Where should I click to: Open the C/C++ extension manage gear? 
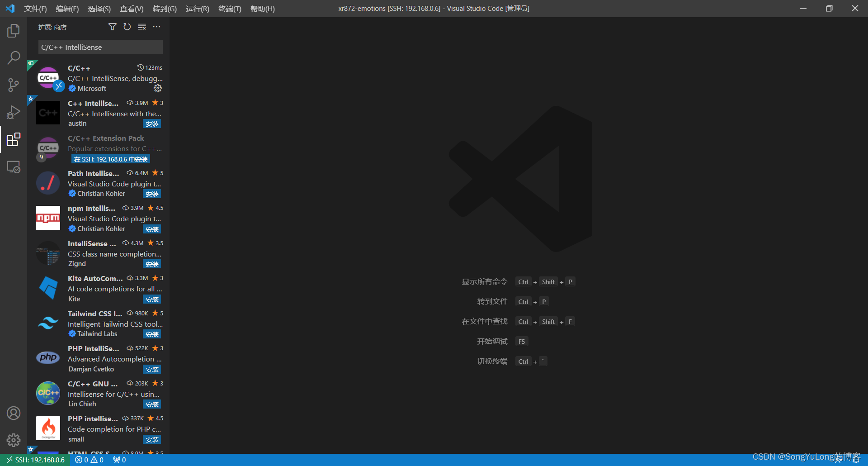158,88
